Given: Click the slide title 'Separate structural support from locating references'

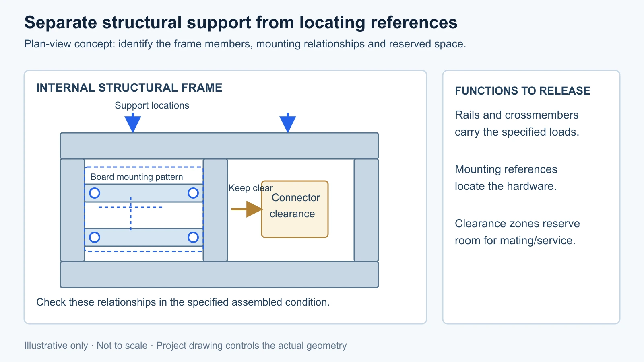Looking at the screenshot, I should pyautogui.click(x=241, y=23).
